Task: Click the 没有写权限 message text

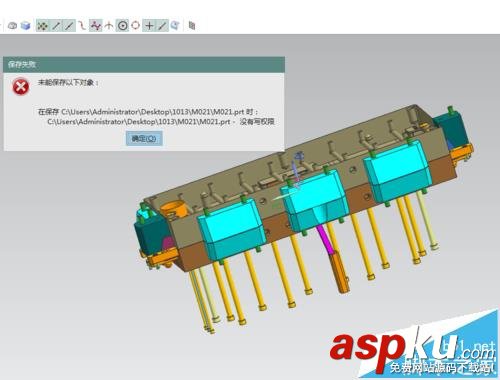Action: 257,122
